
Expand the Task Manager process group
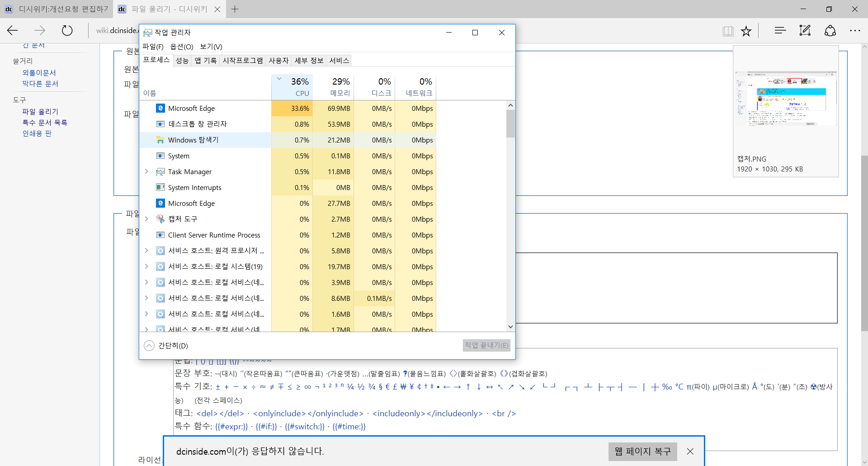[146, 171]
